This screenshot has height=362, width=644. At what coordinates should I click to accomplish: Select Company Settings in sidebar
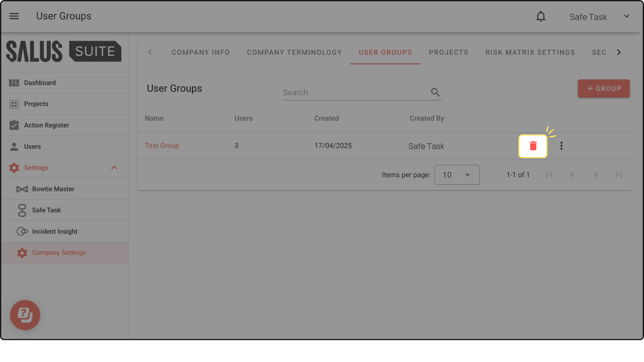[59, 253]
